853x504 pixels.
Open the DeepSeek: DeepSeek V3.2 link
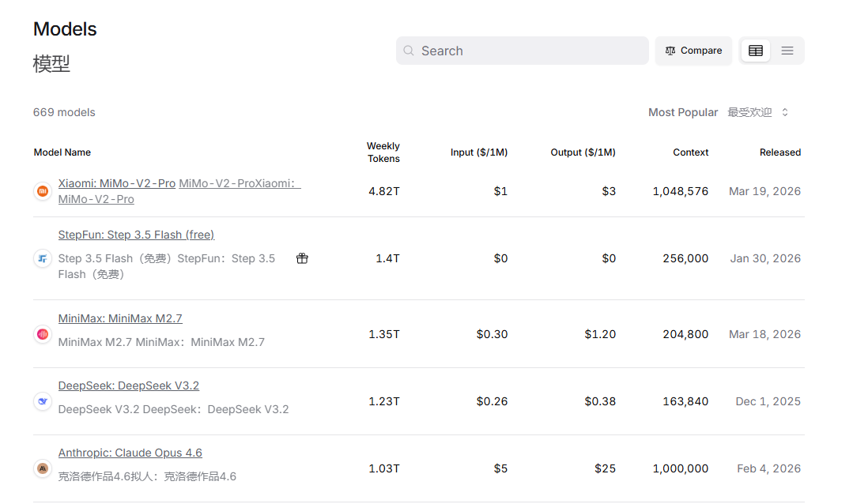[x=128, y=386]
